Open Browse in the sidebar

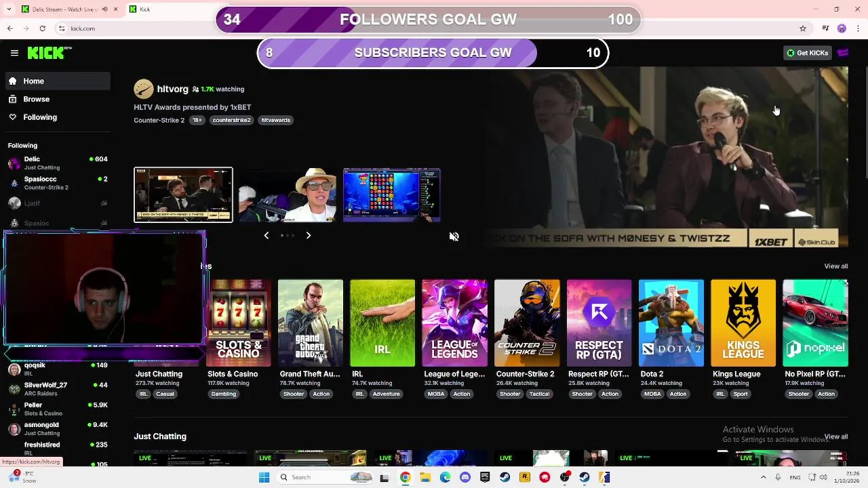pyautogui.click(x=58, y=99)
